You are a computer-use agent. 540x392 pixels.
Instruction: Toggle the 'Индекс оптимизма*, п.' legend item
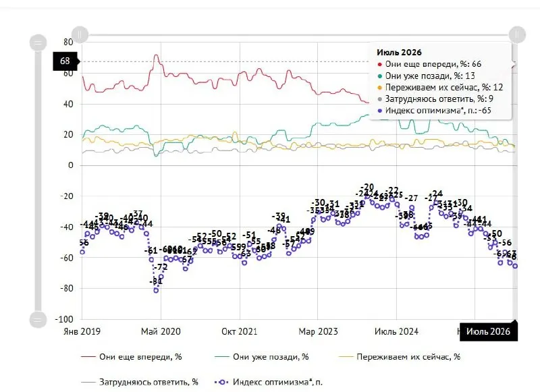[269, 382]
